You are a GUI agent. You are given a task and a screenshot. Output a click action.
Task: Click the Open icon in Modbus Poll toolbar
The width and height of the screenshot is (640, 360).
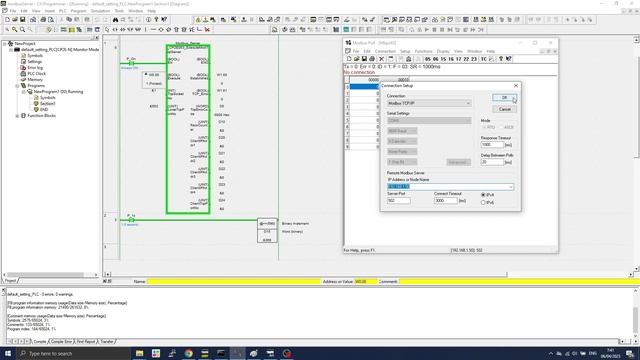(356, 59)
